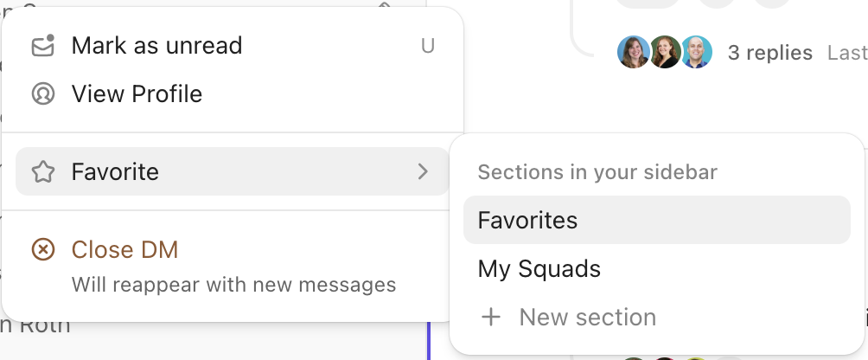Click the plus icon beside New section
The width and height of the screenshot is (868, 360).
[x=491, y=317]
